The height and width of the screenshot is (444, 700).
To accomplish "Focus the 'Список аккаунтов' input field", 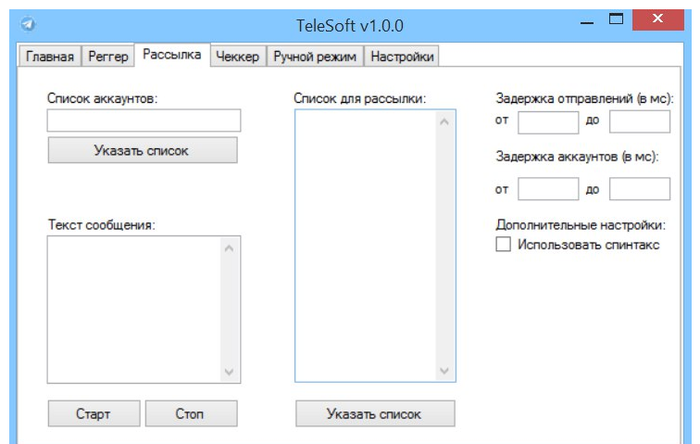I will pos(144,121).
